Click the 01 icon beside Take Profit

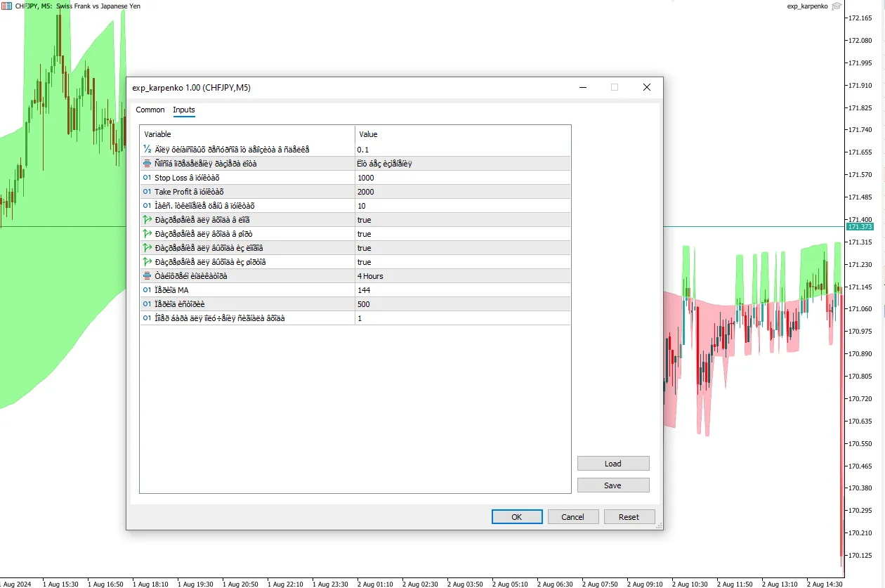tap(147, 192)
